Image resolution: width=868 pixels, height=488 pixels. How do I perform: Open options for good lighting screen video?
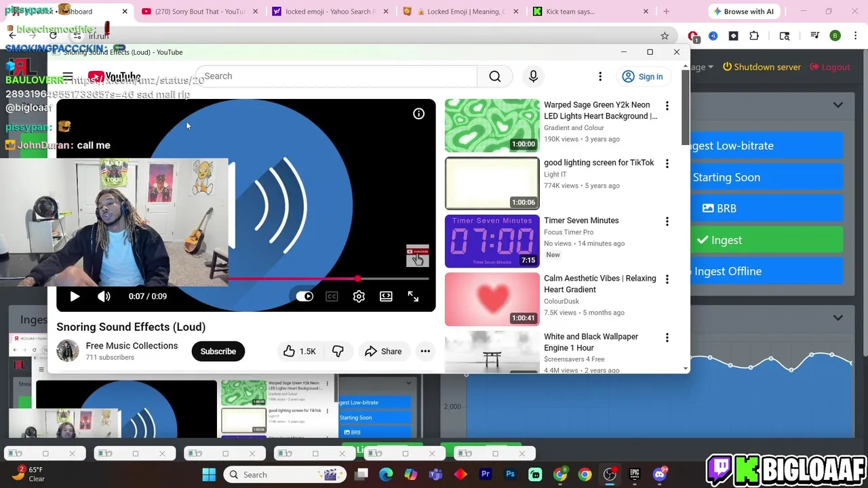click(667, 163)
